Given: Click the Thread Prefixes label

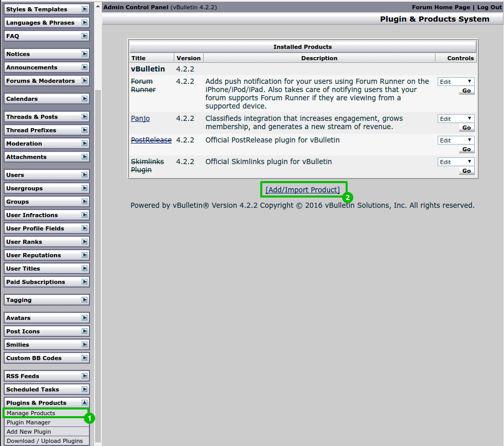Looking at the screenshot, I should coord(31,130).
